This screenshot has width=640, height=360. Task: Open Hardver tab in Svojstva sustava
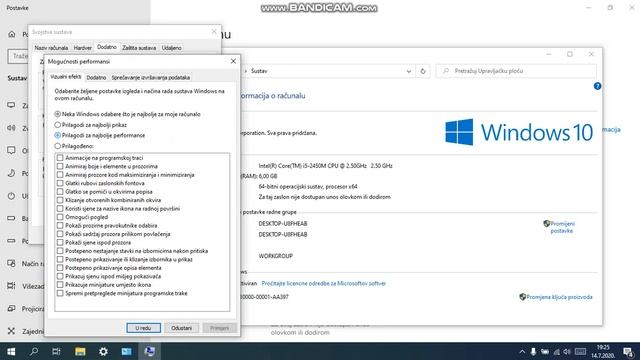(82, 48)
